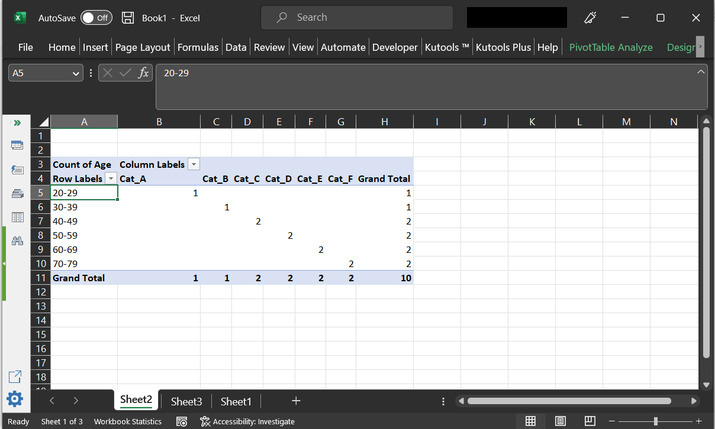Expand the Name Box dropdown arrow
Viewport: 715px width, 429px height.
(x=76, y=73)
